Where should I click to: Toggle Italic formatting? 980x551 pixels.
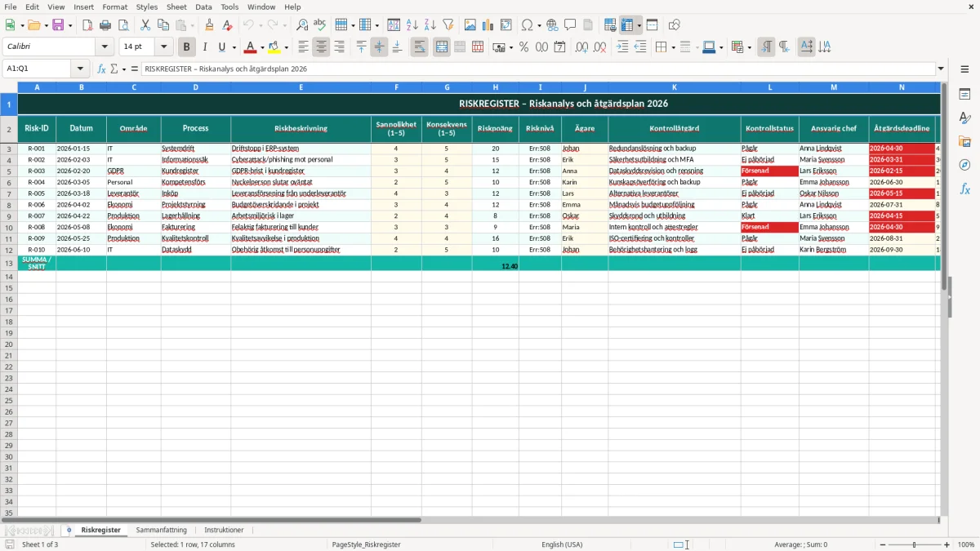coord(205,47)
